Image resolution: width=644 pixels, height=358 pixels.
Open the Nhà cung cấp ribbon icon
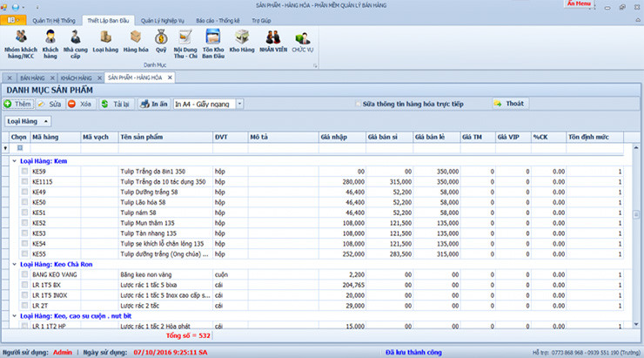75,44
